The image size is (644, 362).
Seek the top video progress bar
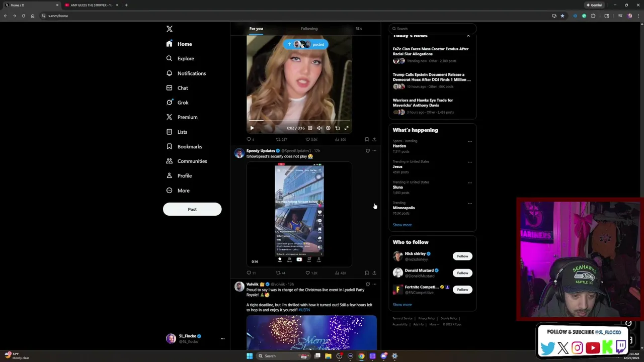pos(299,121)
